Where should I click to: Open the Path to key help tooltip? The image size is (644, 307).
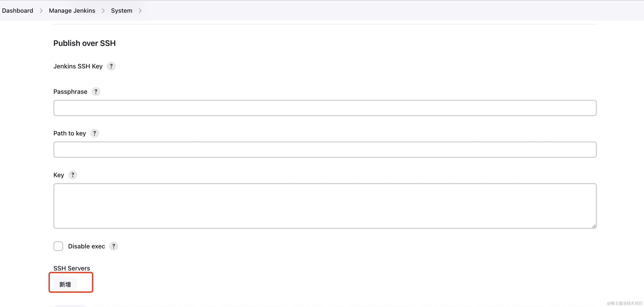95,133
